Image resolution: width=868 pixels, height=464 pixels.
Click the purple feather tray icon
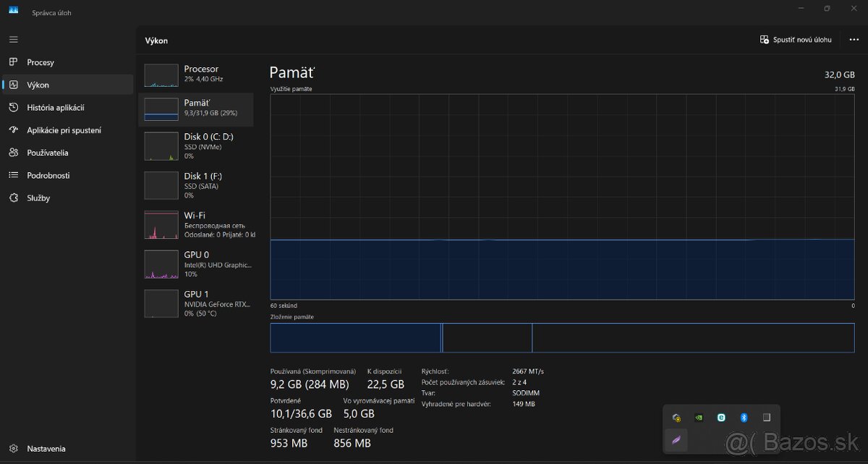pyautogui.click(x=676, y=440)
